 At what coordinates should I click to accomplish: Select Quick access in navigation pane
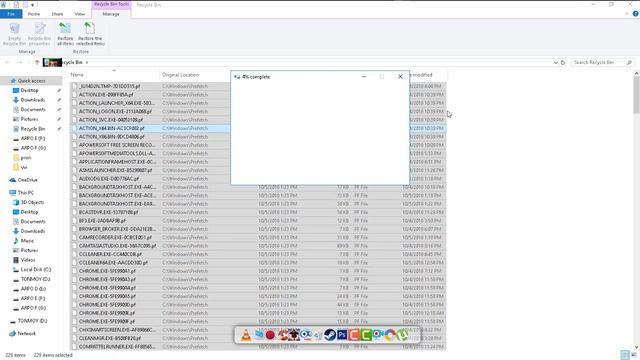(x=31, y=81)
